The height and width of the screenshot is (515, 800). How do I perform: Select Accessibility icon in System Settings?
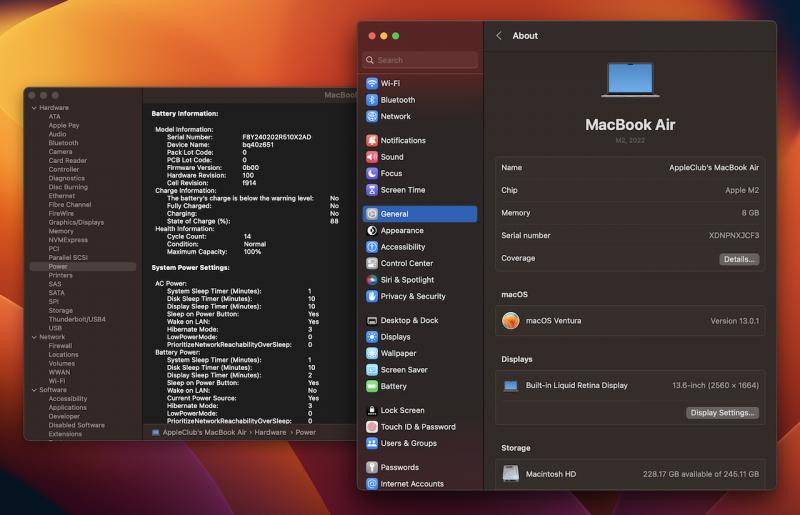372,247
